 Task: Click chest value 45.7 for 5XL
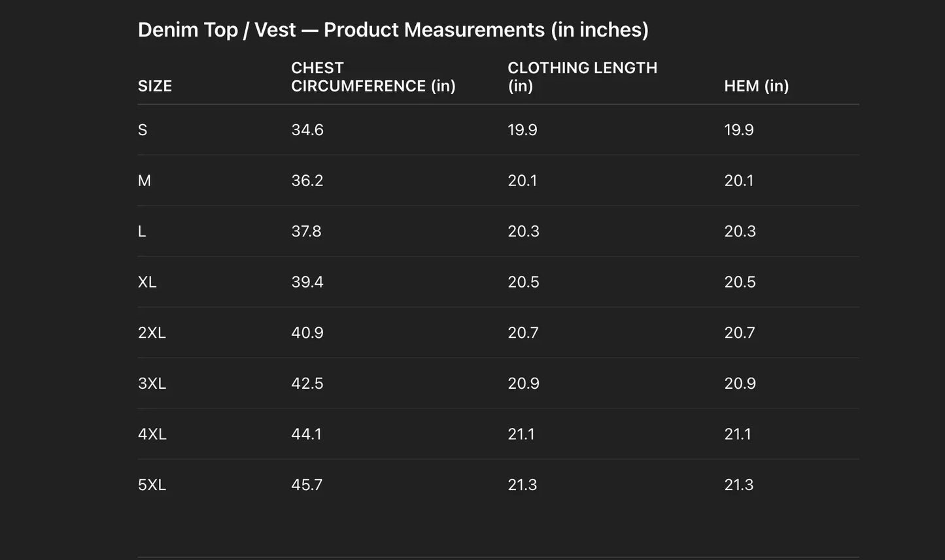(x=307, y=485)
